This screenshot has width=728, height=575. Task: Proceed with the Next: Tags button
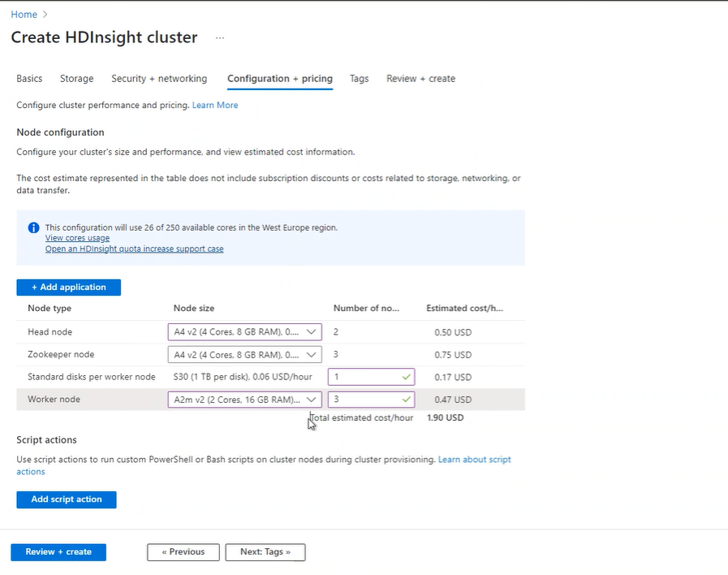tap(265, 552)
